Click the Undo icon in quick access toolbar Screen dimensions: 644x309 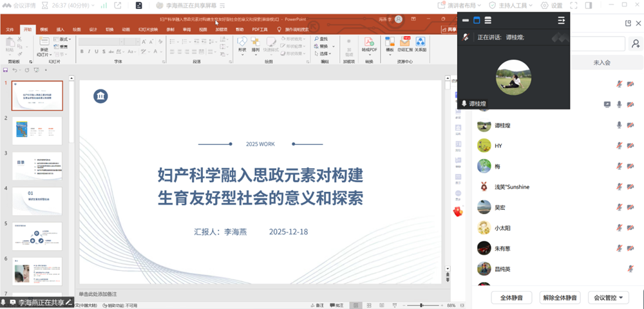[x=15, y=70]
